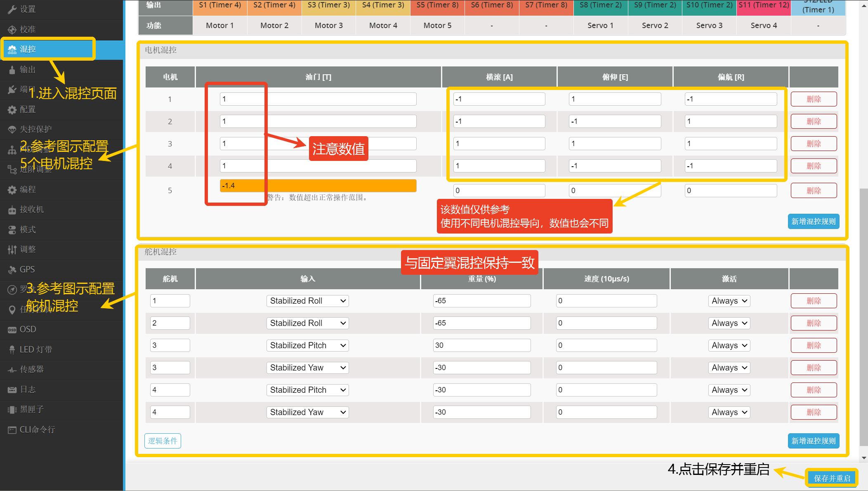Image resolution: width=868 pixels, height=491 pixels.
Task: Open the CLI命令行 terminal icon
Action: tap(12, 430)
